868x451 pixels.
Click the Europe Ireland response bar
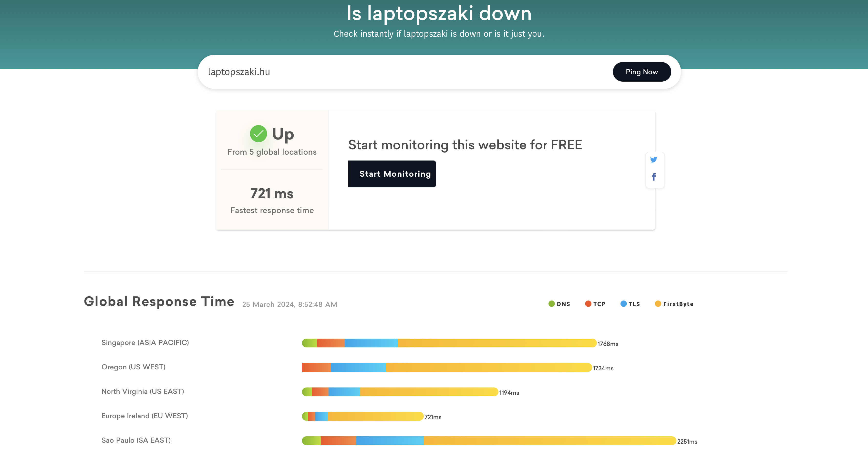point(362,416)
